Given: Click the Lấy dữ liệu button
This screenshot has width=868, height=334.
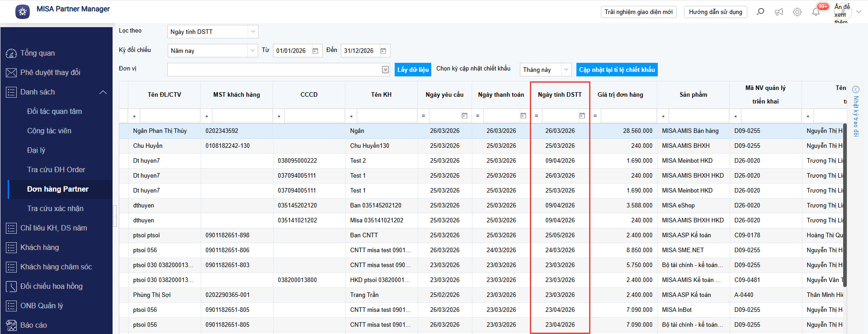Looking at the screenshot, I should 413,70.
